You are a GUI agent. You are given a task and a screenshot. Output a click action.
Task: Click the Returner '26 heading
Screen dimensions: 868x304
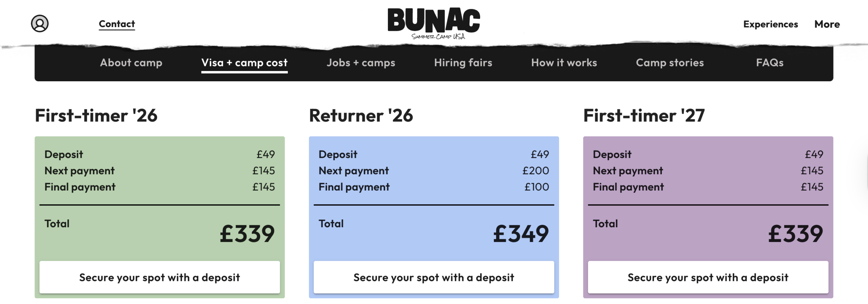[x=361, y=116]
